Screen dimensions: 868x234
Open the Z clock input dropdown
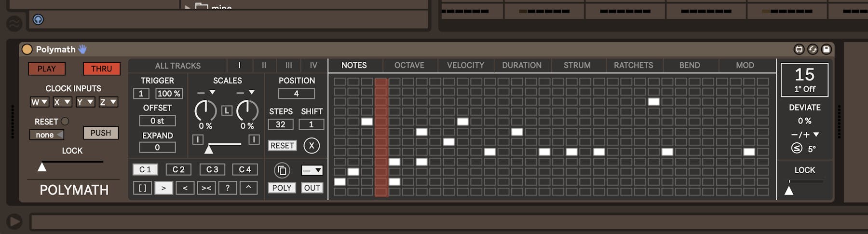coord(108,102)
